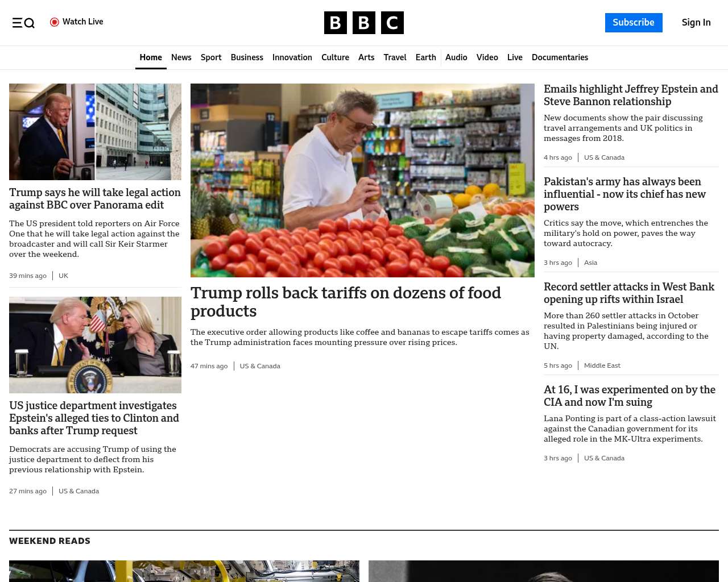Click the Middle East tag link
Viewport: 728px width, 582px height.
point(602,365)
